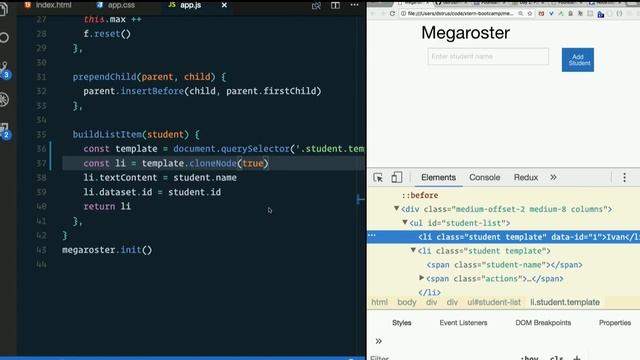Click the bookmark star in address bar
The height and width of the screenshot is (360, 640).
pos(530,13)
